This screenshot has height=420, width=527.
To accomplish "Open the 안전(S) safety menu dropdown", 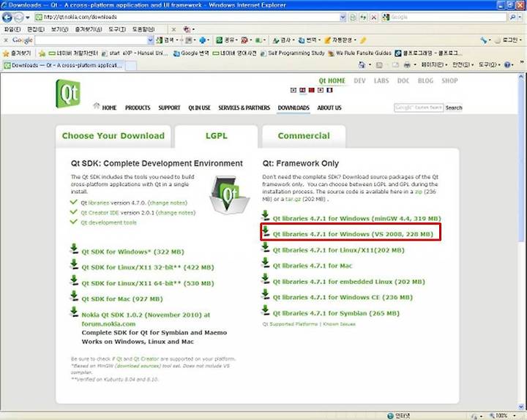I will click(463, 65).
